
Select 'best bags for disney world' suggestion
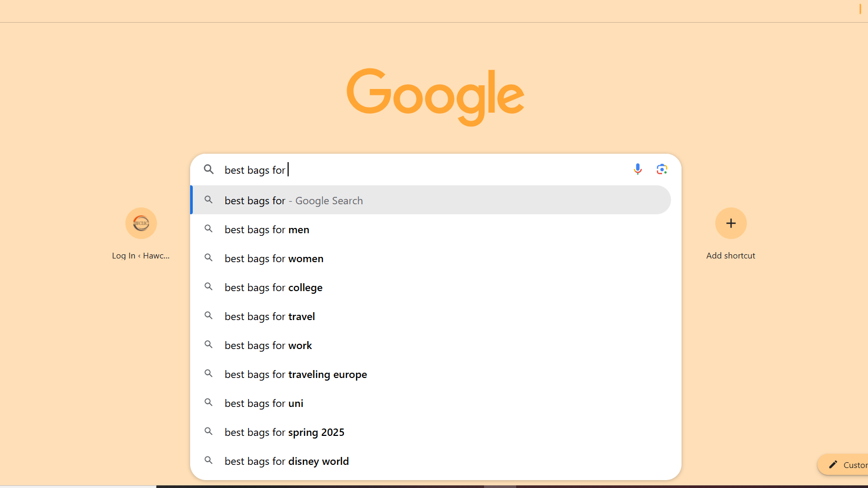[431, 461]
